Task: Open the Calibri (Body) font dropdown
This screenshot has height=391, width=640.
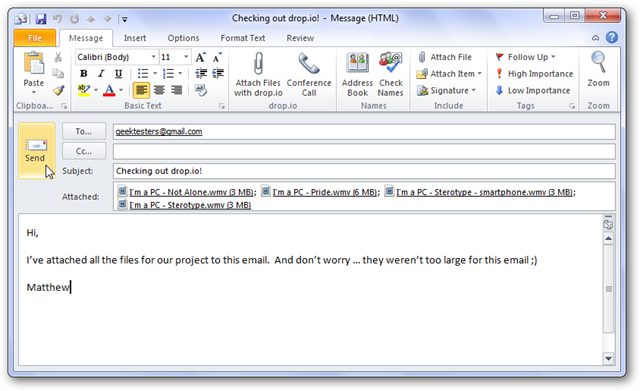Action: (x=153, y=57)
